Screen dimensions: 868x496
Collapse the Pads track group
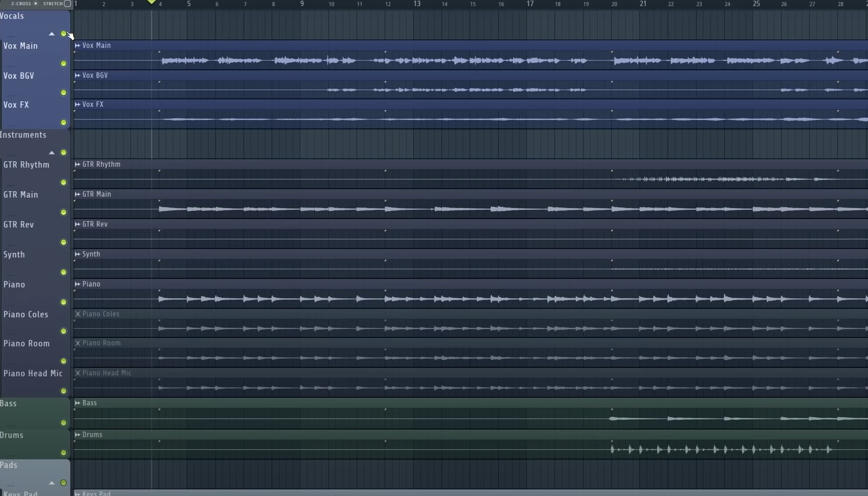click(x=51, y=483)
